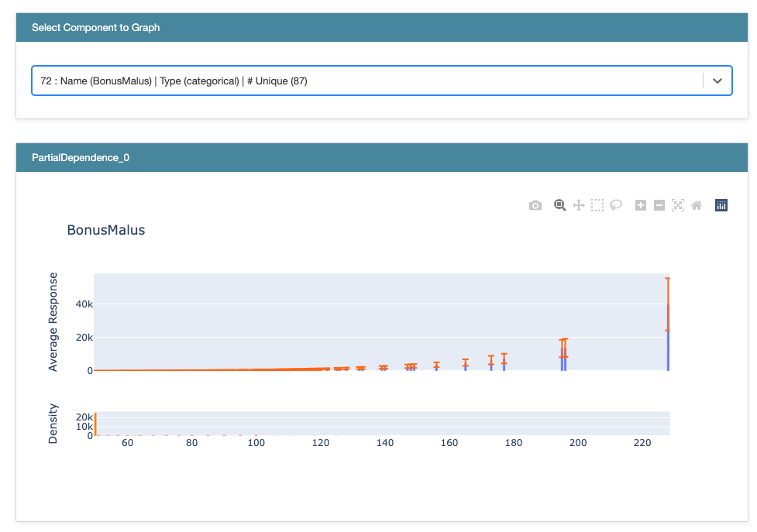Image resolution: width=757 pixels, height=532 pixels.
Task: Open the Plotly logo link in modebar
Action: tap(721, 205)
